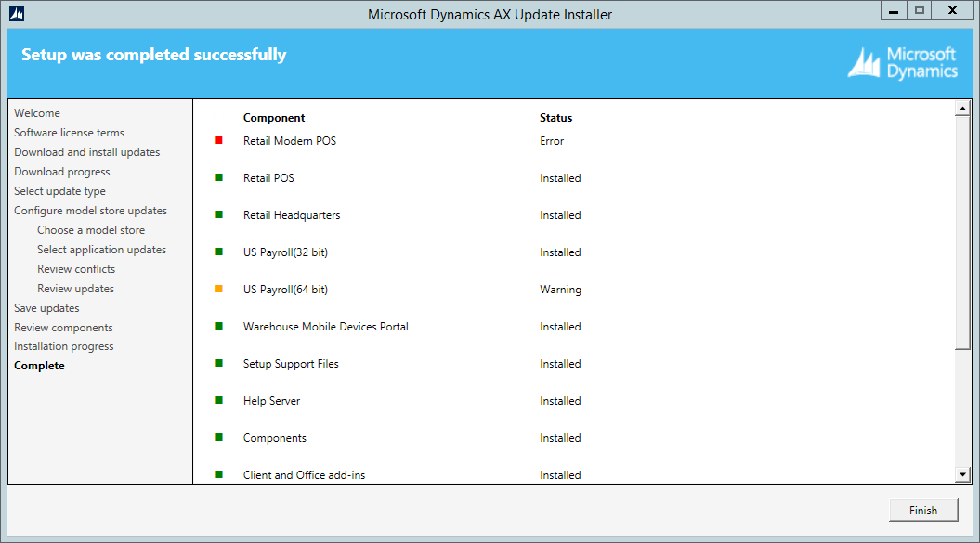Click the Setup Support Files component name
Viewport: 980px width, 543px height.
click(x=291, y=364)
